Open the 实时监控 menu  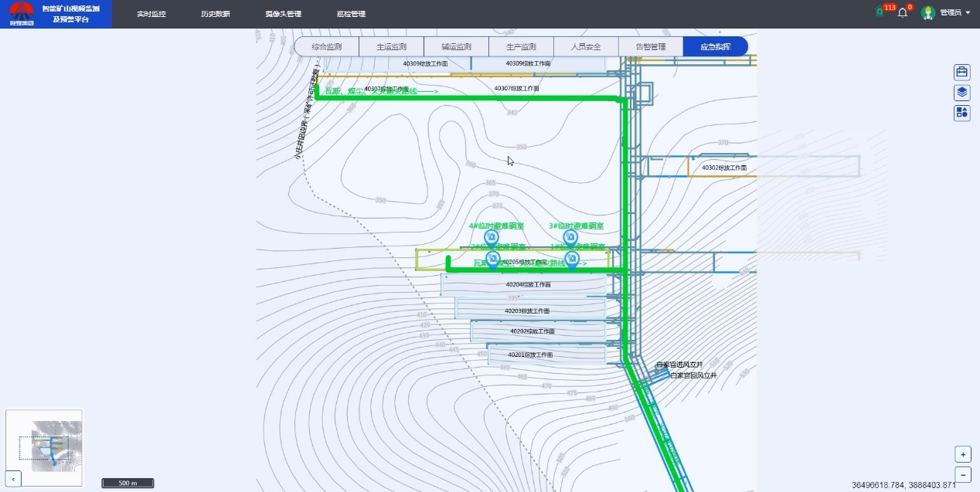(151, 14)
